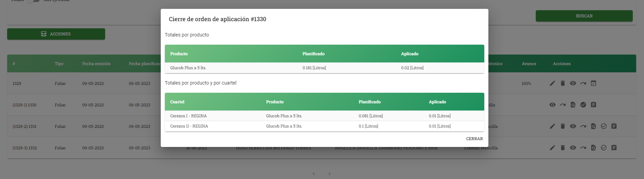View order 1329 with the eye icon
Viewport: 644px width, 179px height.
click(x=573, y=83)
